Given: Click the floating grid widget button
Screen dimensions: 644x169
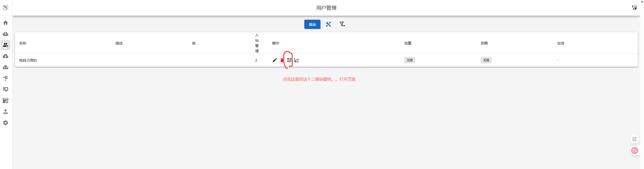Looking at the screenshot, I should pyautogui.click(x=634, y=139).
